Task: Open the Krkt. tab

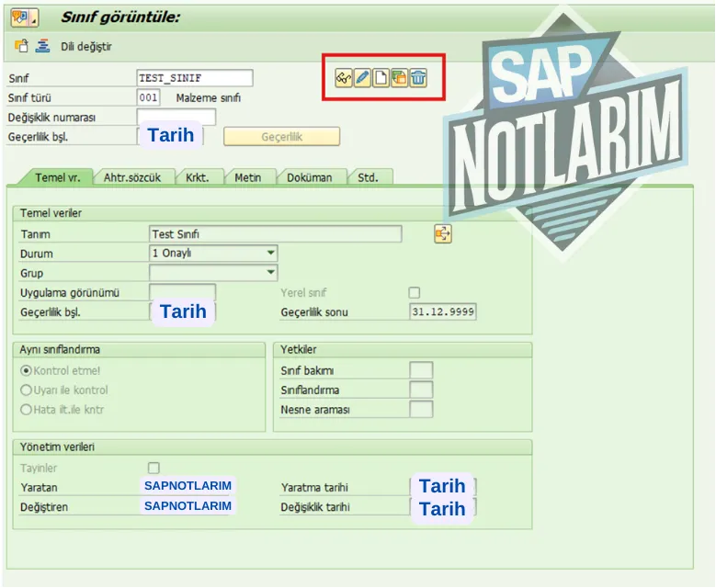Action: pos(198,177)
